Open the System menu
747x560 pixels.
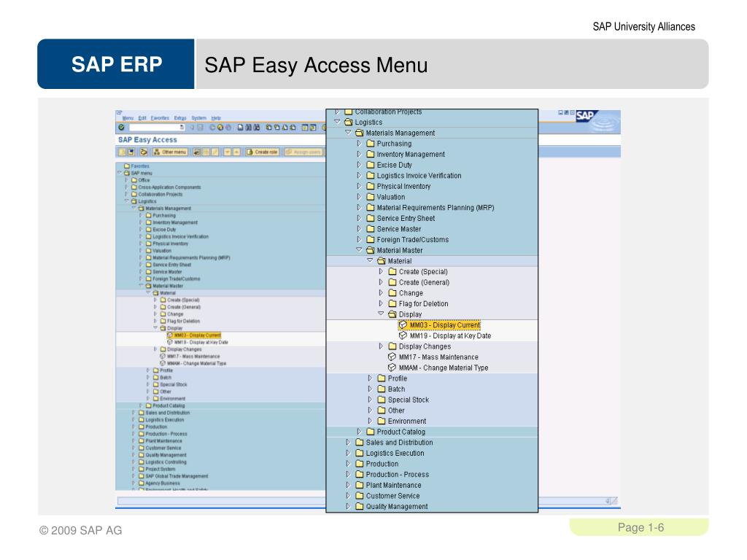point(199,118)
